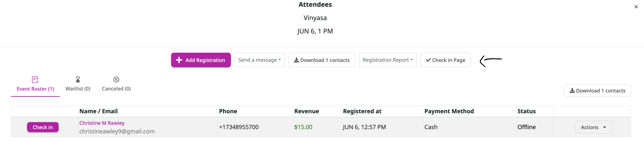Click the right-side Download 1 contacts button

point(598,91)
